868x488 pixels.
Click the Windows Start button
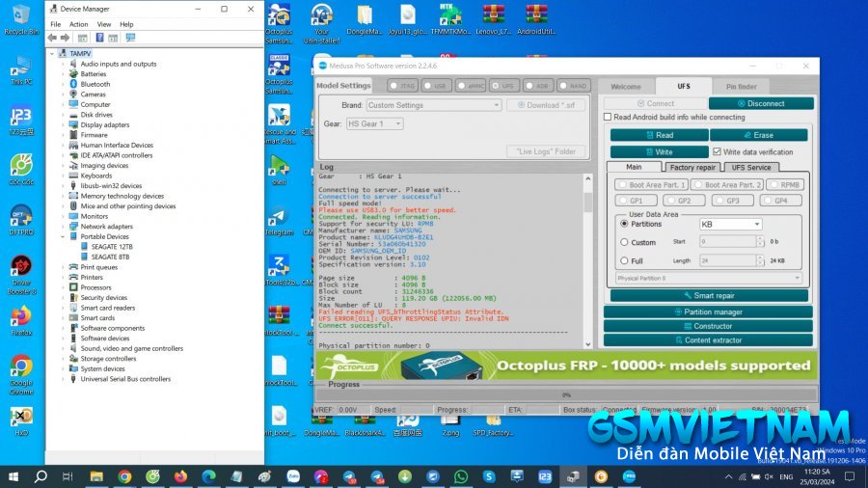tap(14, 476)
